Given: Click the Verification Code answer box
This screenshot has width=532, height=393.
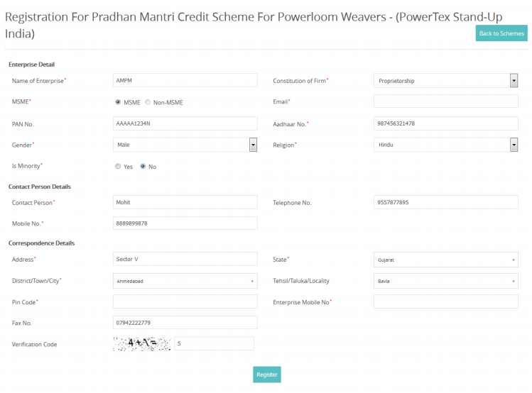Looking at the screenshot, I should (x=214, y=344).
